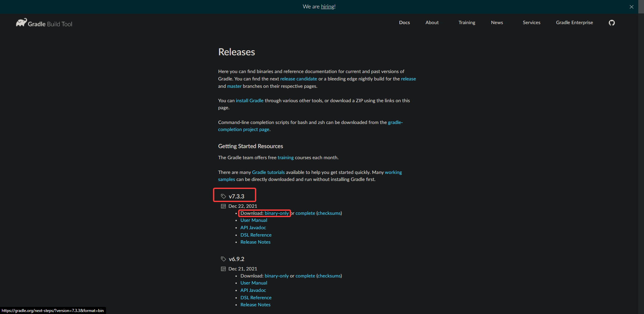
Task: Open the v7.3.3 DSL Reference
Action: [256, 235]
